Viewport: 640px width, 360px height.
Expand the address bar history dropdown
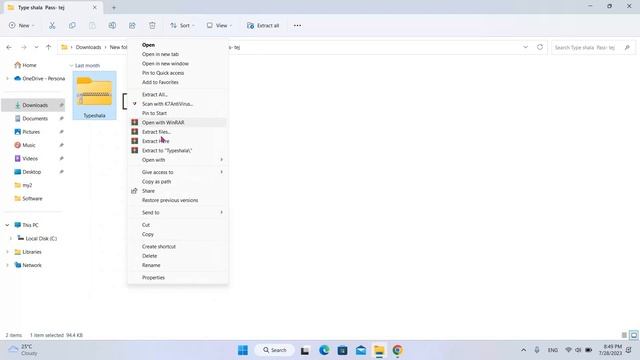pyautogui.click(x=525, y=47)
